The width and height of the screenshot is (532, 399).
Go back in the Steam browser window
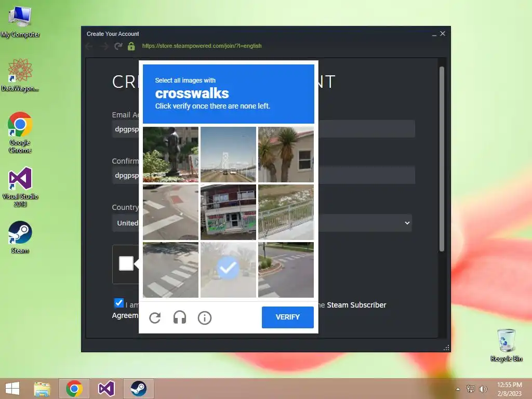coord(89,46)
